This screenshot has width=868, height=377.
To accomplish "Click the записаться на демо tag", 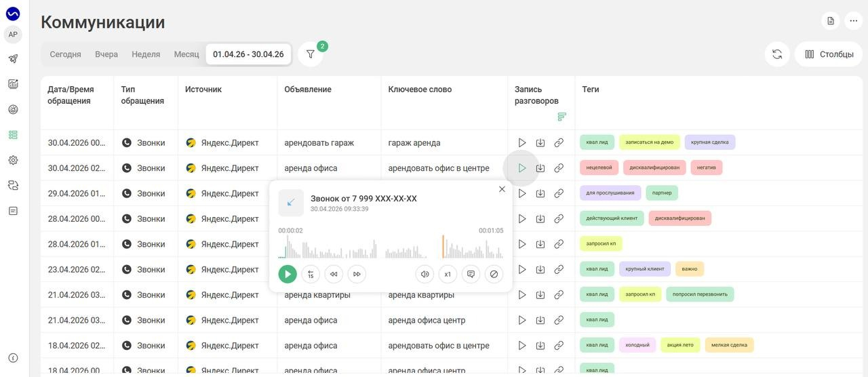I will pos(650,142).
